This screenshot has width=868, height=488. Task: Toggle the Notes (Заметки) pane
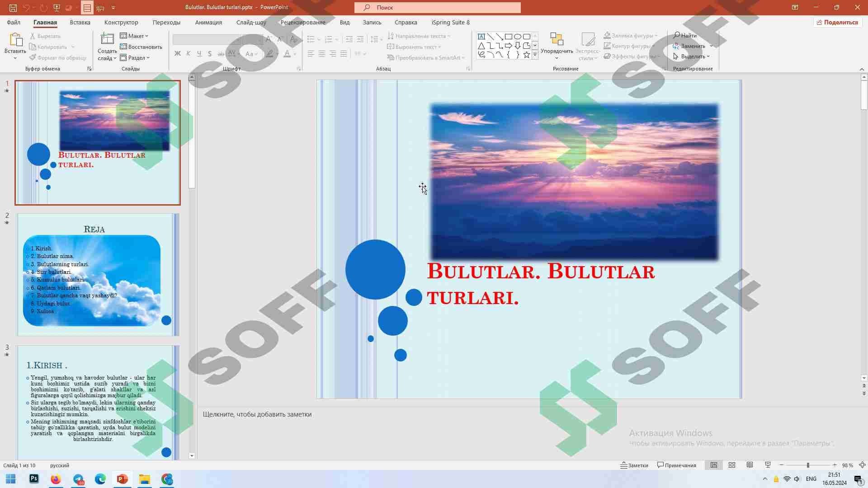[x=634, y=465]
